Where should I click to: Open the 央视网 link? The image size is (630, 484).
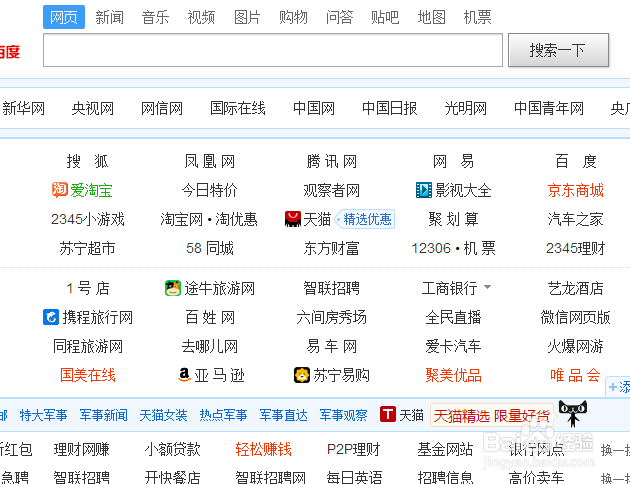pos(92,108)
